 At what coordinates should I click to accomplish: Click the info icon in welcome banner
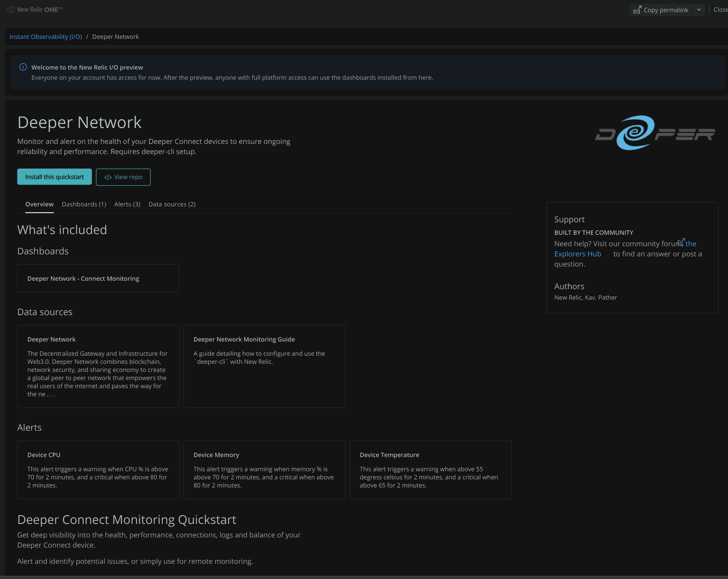tap(23, 67)
